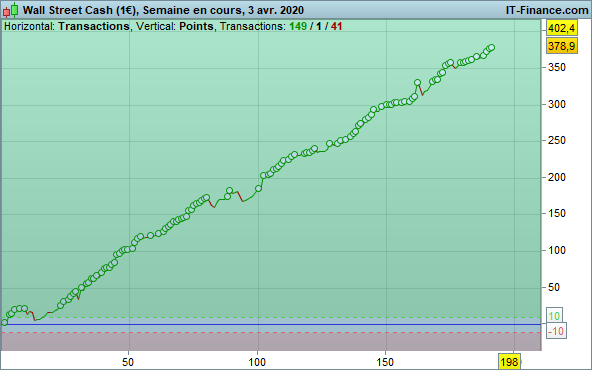Click the 150 tick on horizontal axis
The image size is (592, 370).
pyautogui.click(x=385, y=362)
